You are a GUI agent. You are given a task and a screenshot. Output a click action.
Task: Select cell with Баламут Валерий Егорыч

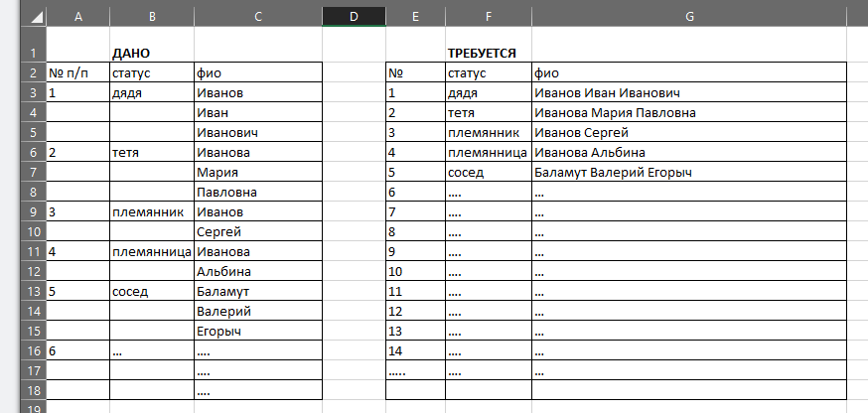pyautogui.click(x=689, y=172)
